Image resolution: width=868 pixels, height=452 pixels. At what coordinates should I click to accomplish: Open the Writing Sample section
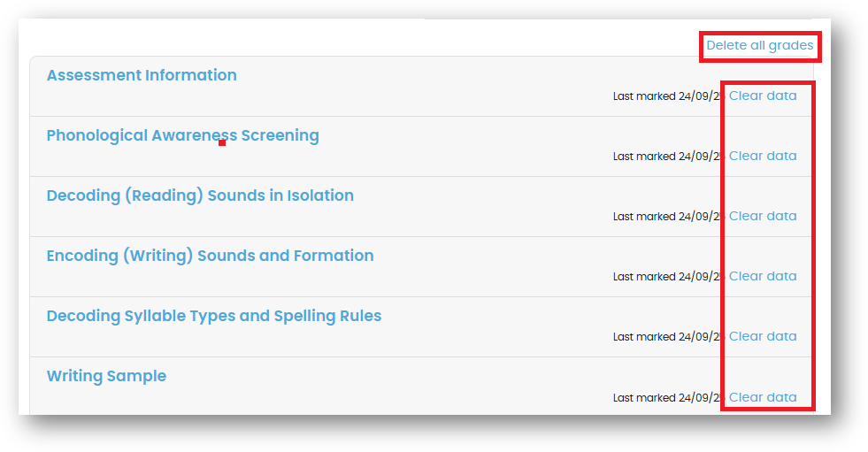tap(106, 376)
